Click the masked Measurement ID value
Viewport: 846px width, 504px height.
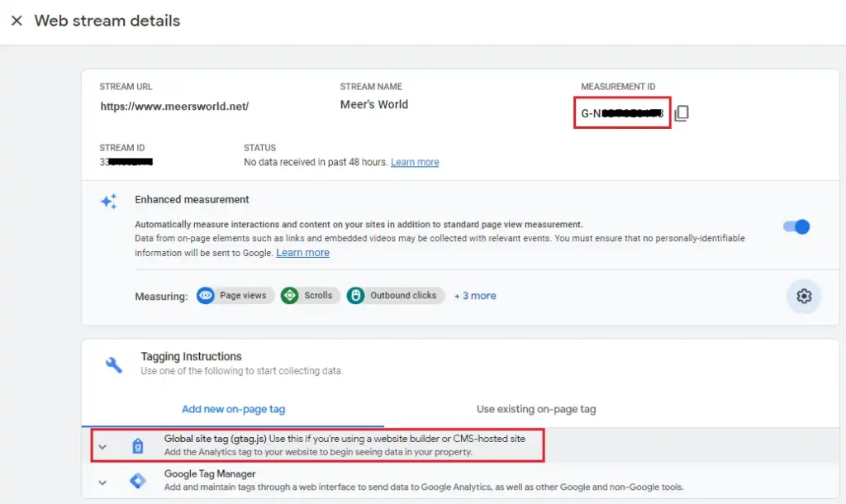(622, 113)
